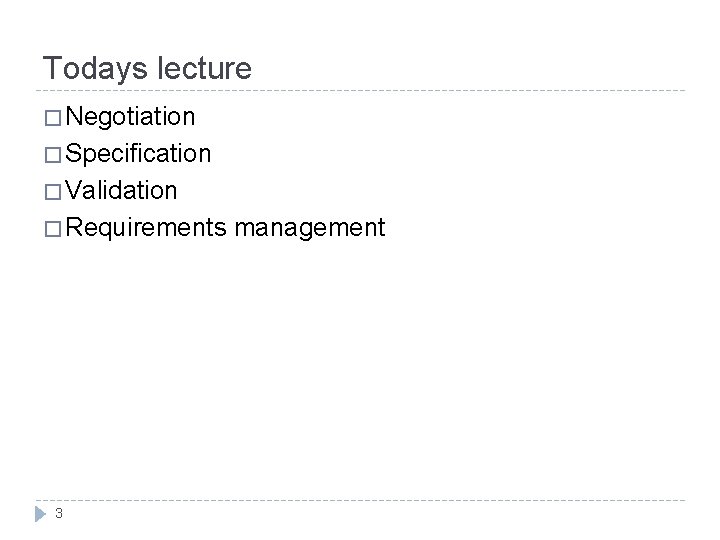
Task: Click the word management in the last bullet
Action: click(x=309, y=227)
